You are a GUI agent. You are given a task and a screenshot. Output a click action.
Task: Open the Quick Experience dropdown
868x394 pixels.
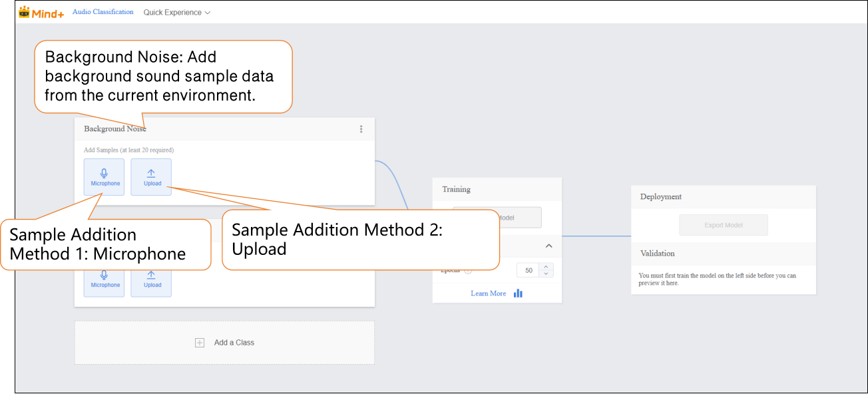(x=176, y=13)
